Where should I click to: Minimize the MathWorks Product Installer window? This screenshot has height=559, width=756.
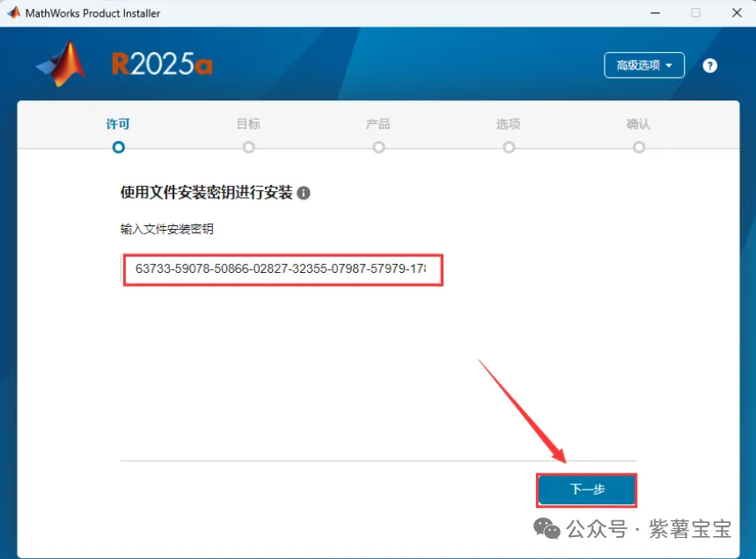[654, 13]
